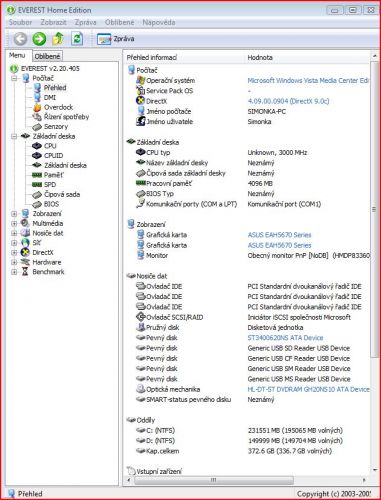
Task: Select Přehled in the tree
Action: click(55, 88)
